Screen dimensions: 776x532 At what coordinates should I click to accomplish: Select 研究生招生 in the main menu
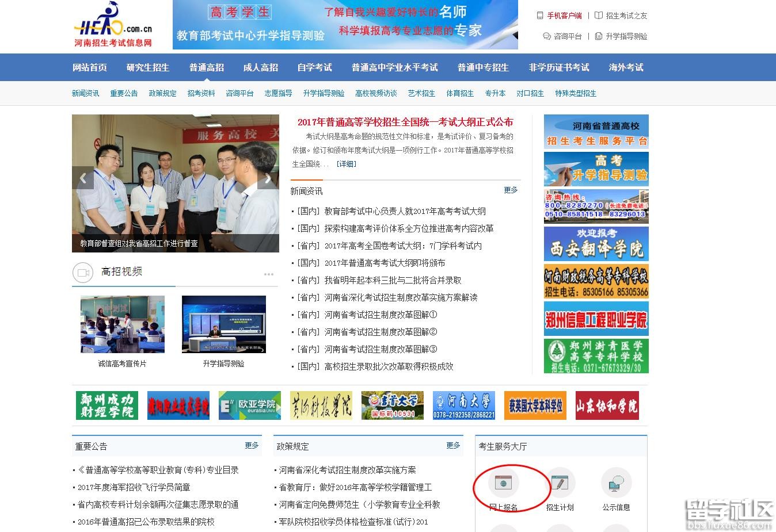[x=148, y=67]
